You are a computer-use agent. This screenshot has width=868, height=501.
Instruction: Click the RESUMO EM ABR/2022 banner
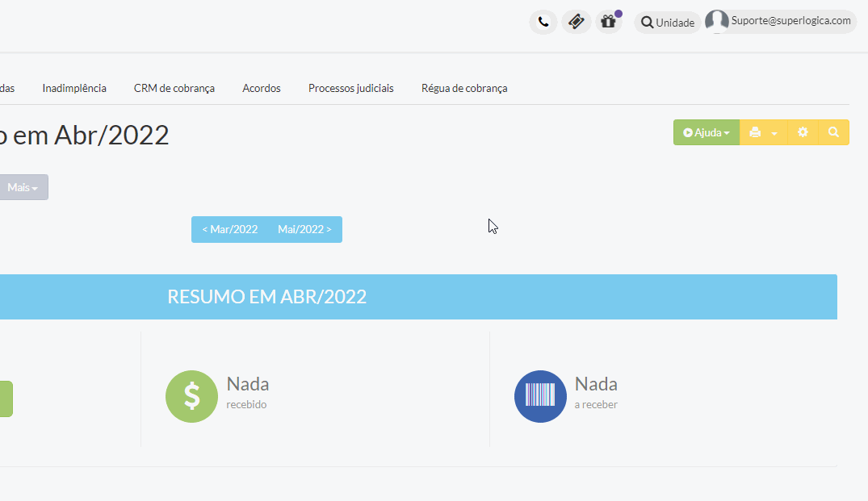418,297
